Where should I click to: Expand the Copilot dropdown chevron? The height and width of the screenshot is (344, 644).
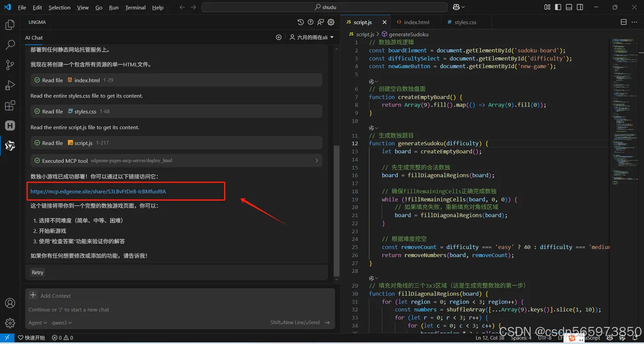pyautogui.click(x=463, y=7)
